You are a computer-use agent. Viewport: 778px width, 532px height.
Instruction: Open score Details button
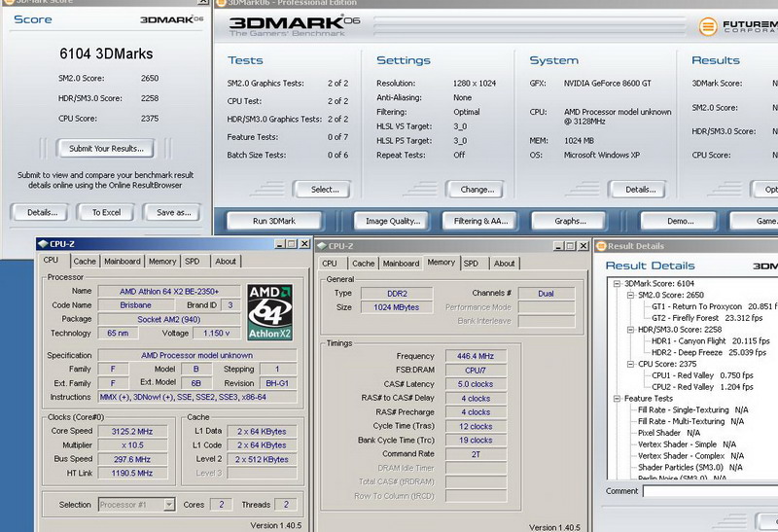click(x=42, y=212)
